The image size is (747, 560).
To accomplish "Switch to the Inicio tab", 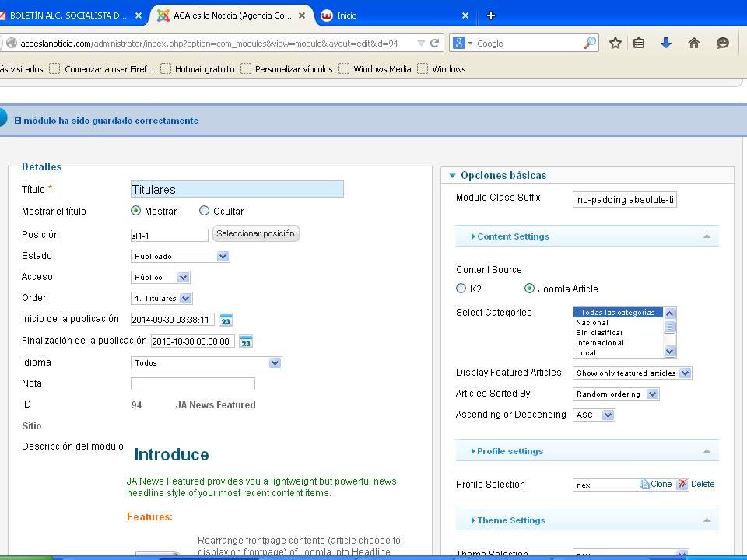I will click(395, 16).
